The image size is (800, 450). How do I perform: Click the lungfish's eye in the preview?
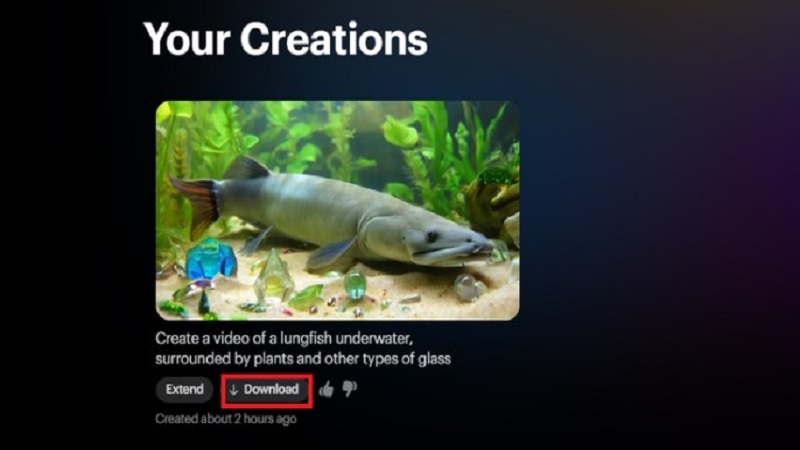432,237
